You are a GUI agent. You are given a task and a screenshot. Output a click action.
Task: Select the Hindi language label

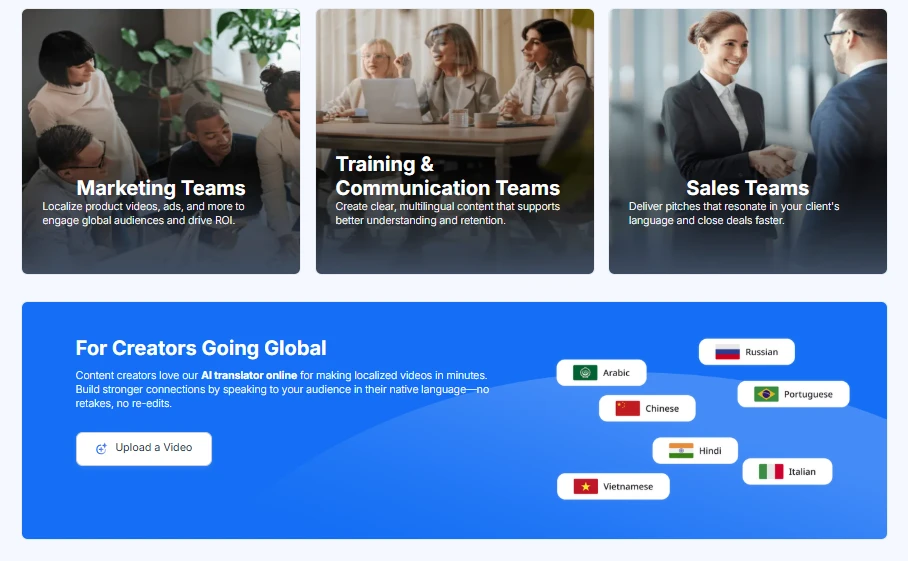[x=710, y=451]
